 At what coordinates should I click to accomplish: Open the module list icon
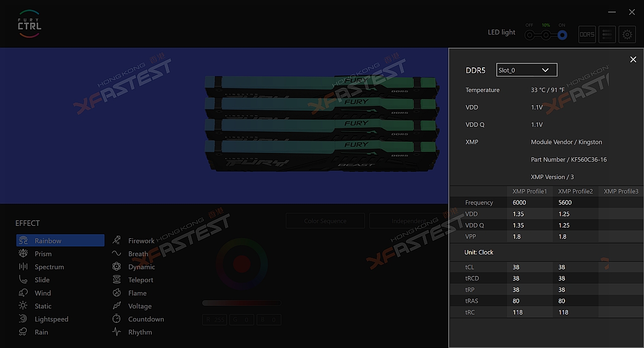[607, 35]
